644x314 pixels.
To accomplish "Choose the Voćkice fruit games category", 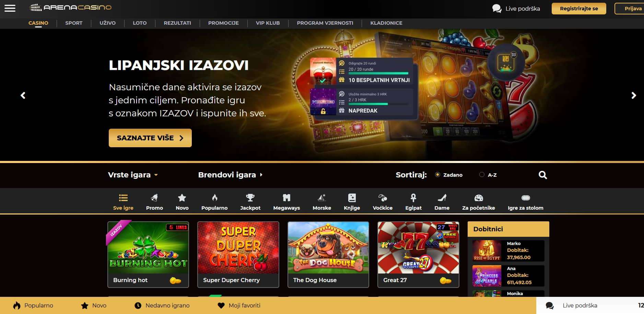I will click(383, 202).
